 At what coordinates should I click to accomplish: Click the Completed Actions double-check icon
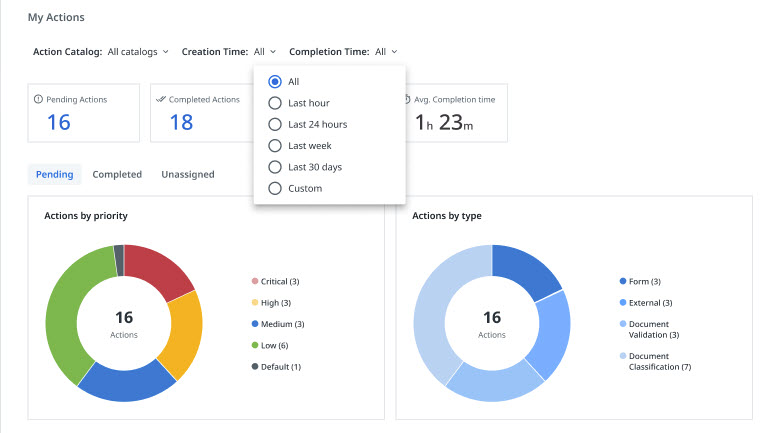(160, 99)
